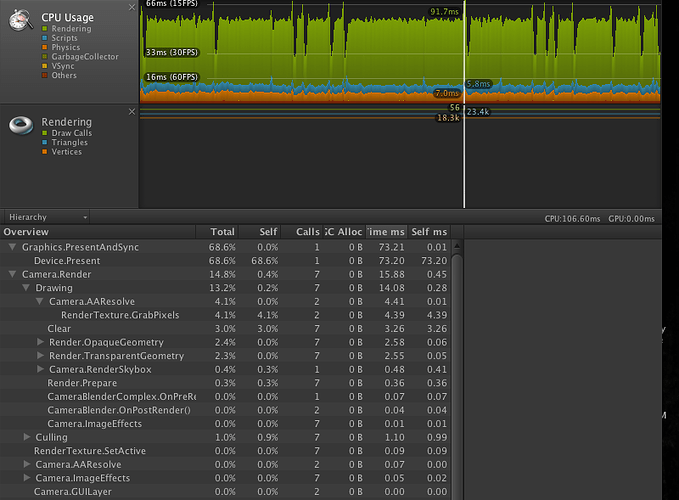Toggle the GarbageCollector category color box
The image size is (679, 500).
pyautogui.click(x=43, y=57)
